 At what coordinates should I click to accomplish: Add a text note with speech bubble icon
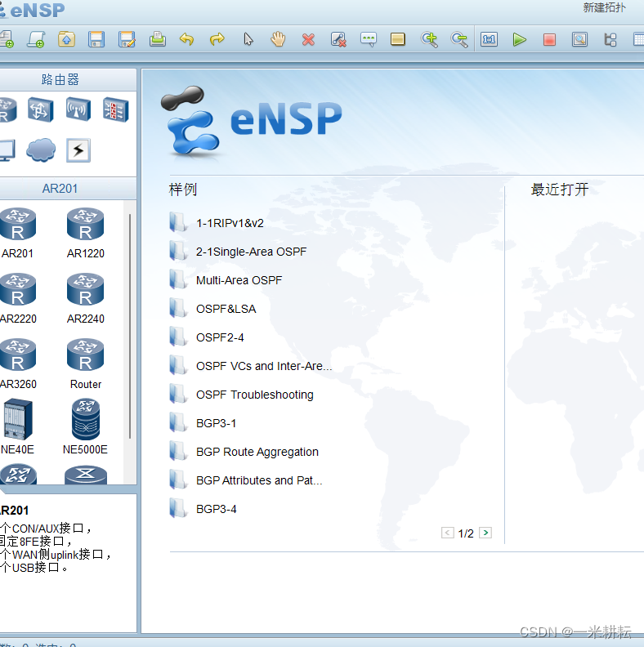369,39
